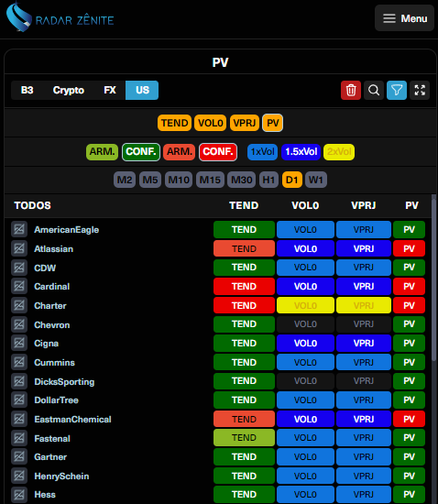Select the M5 timeframe

click(150, 180)
